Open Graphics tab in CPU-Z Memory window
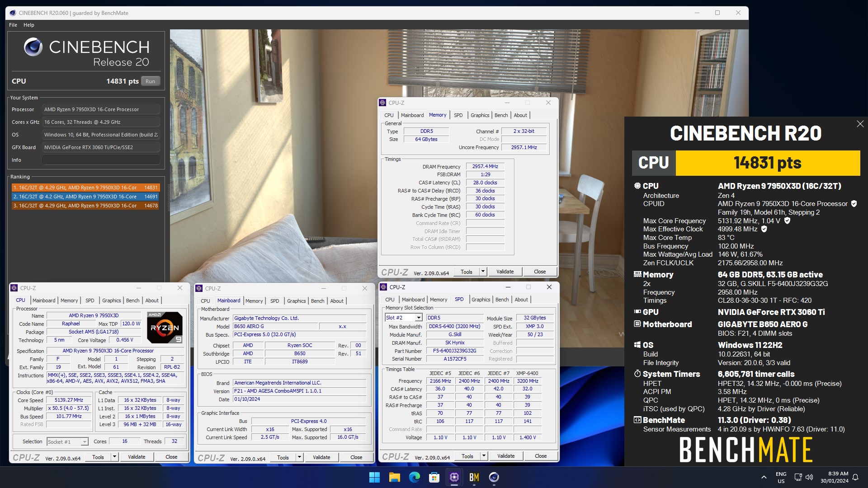868x488 pixels. click(480, 115)
